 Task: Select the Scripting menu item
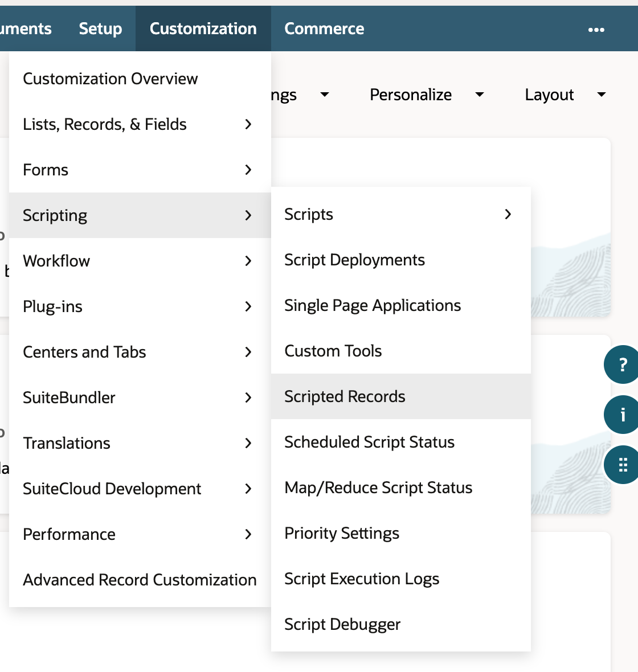point(140,215)
